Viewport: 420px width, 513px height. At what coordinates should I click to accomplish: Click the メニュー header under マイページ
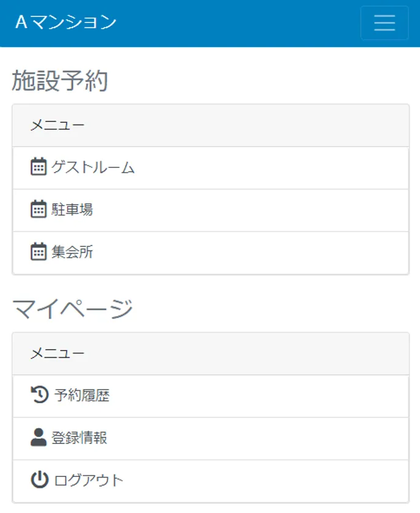point(57,354)
